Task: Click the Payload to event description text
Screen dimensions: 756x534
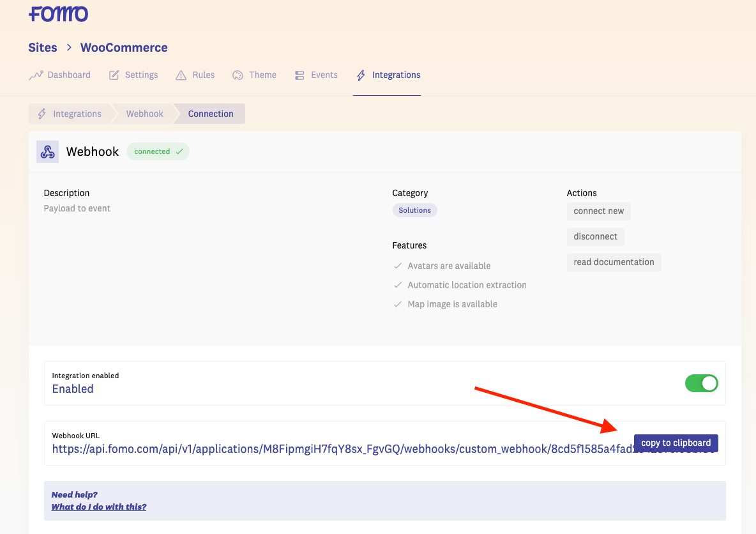Action: (x=77, y=208)
